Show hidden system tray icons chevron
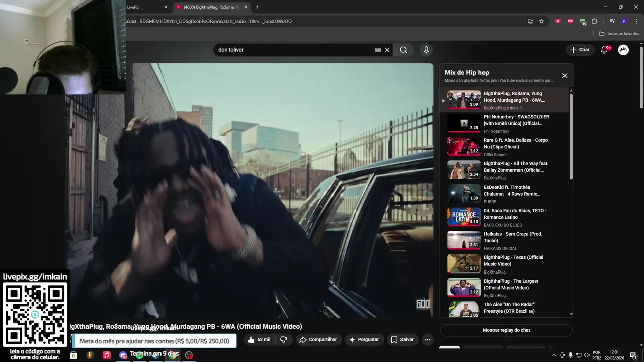This screenshot has width=644, height=362. pos(554,355)
